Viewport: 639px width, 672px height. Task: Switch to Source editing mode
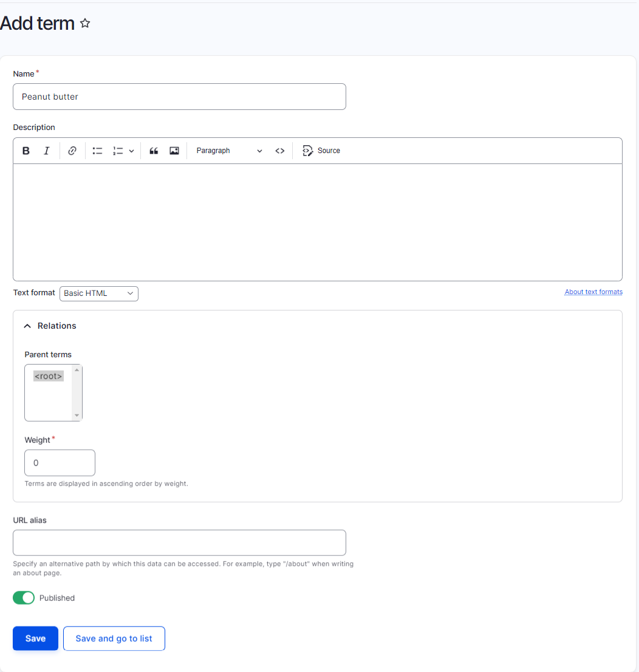coord(321,150)
